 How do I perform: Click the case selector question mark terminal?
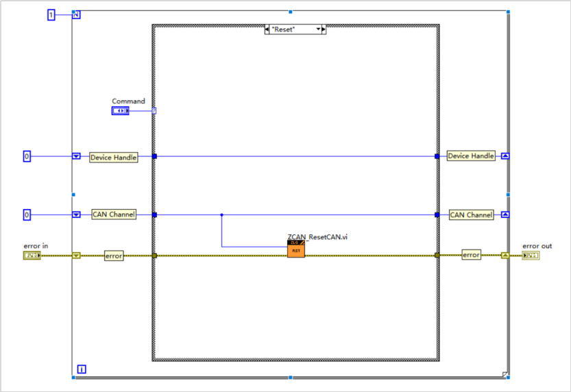point(154,110)
